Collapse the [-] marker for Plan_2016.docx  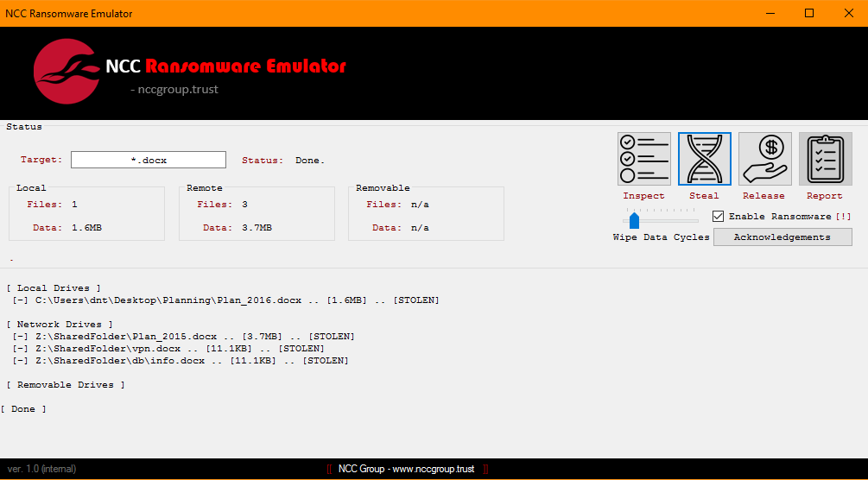click(x=20, y=300)
